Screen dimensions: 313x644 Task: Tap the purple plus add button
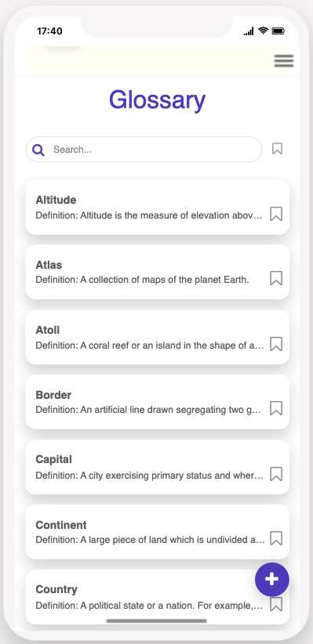click(x=272, y=579)
